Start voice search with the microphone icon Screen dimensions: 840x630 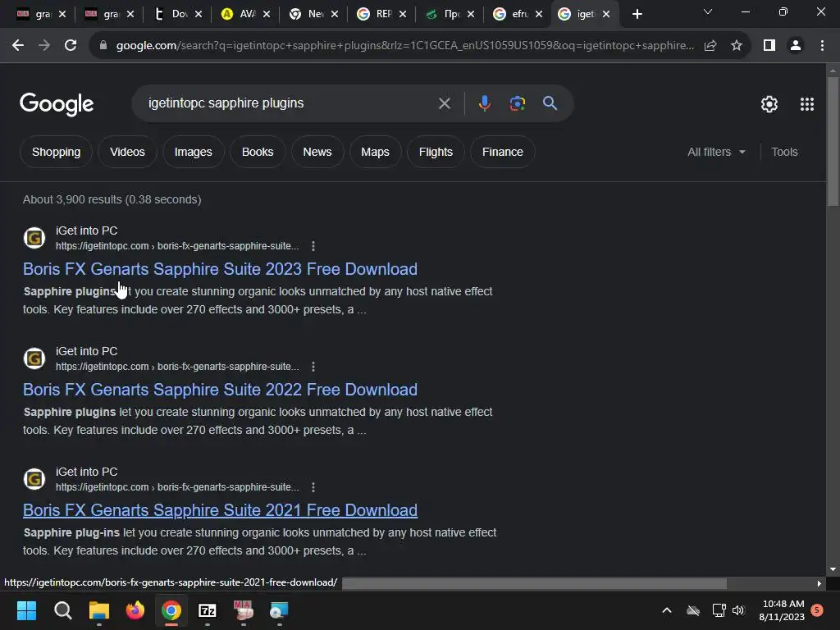pos(484,103)
